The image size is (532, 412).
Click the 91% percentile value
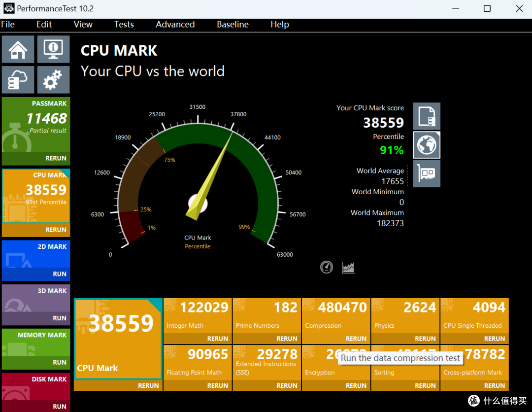pyautogui.click(x=392, y=150)
